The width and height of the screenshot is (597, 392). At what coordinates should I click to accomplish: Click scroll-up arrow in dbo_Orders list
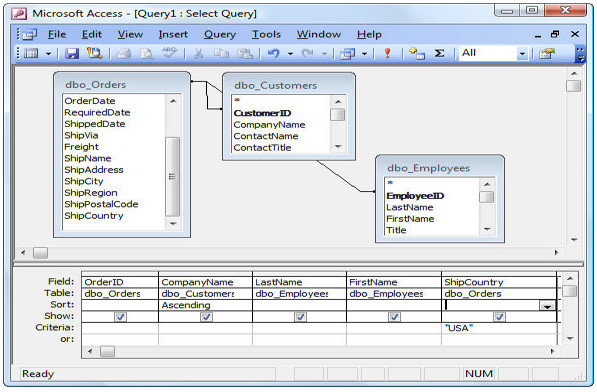(173, 101)
